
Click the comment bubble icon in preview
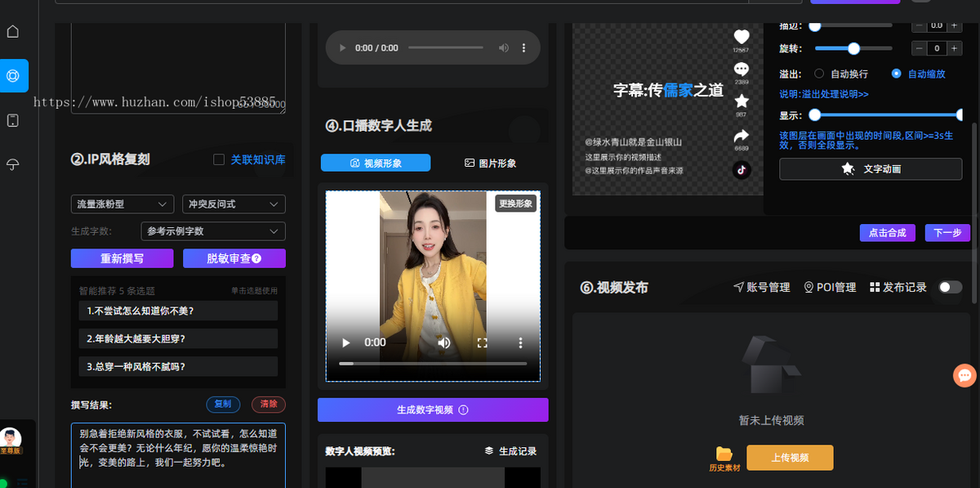(742, 69)
